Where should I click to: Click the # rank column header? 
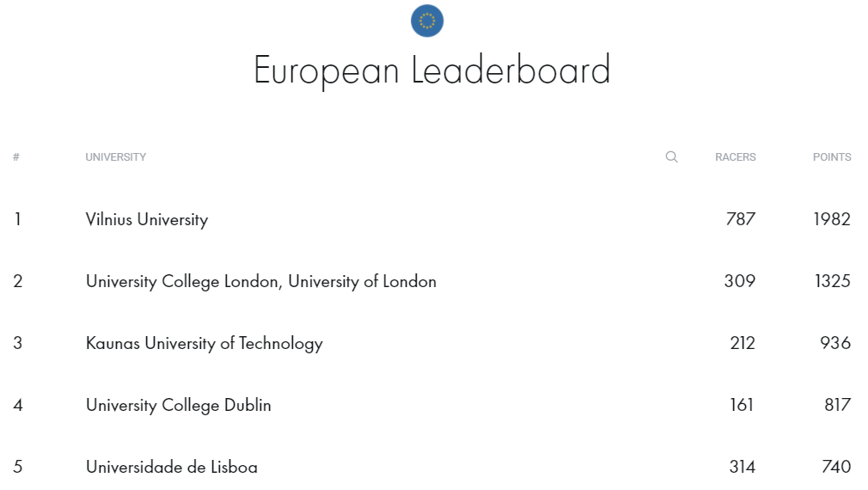[x=16, y=157]
